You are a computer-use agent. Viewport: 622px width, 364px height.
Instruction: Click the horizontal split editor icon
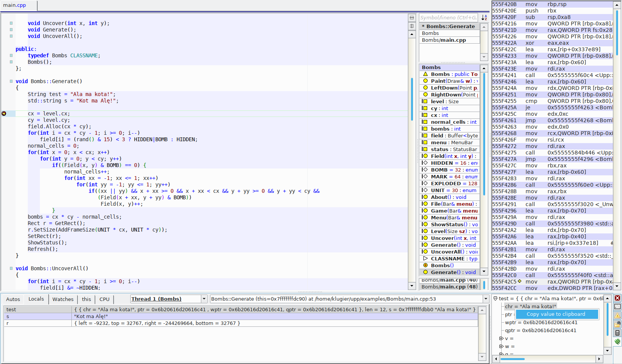pos(412,18)
